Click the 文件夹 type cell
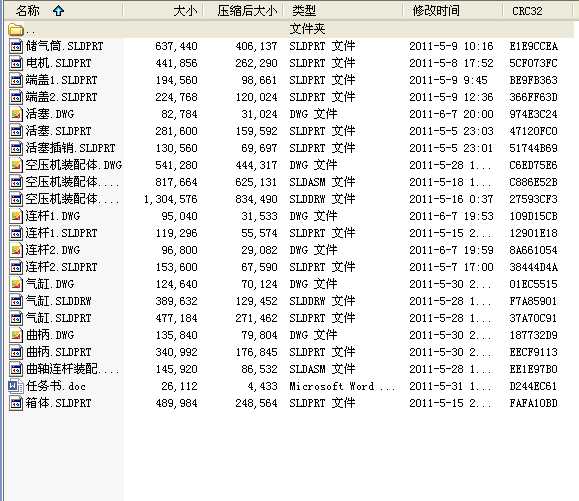This screenshot has width=579, height=501. pos(307,29)
